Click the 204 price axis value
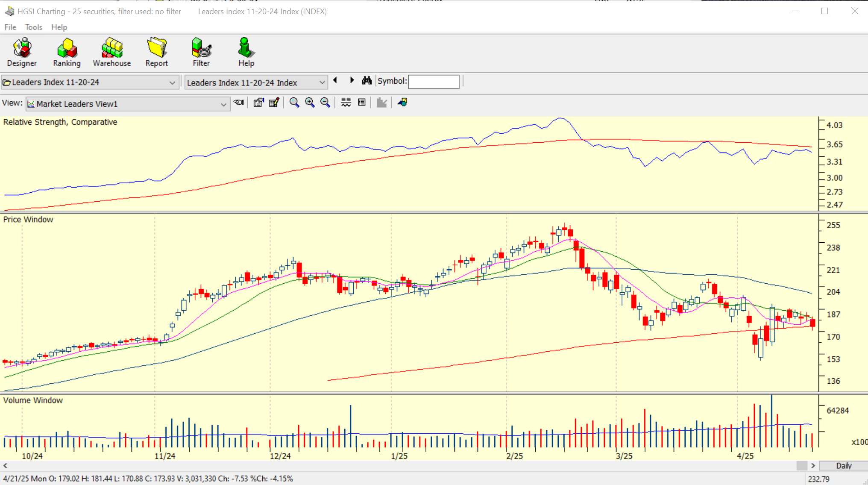868x485 pixels. click(x=833, y=292)
